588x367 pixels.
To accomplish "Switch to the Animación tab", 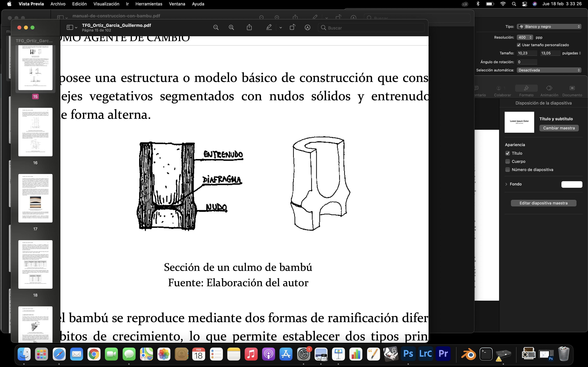I will pyautogui.click(x=549, y=91).
